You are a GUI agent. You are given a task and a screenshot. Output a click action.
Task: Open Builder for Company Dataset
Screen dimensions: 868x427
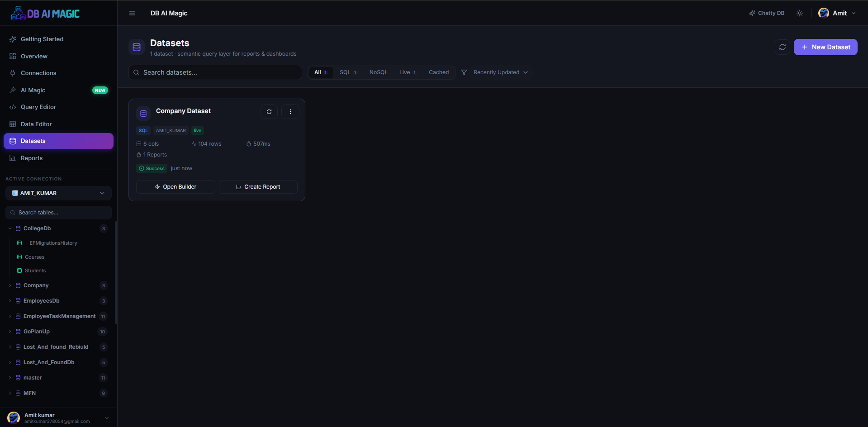click(175, 187)
